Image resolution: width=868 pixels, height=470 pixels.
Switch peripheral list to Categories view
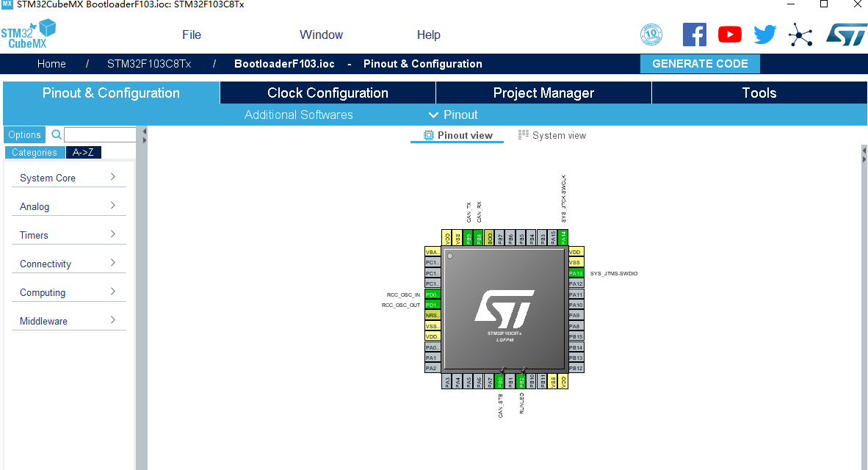35,152
